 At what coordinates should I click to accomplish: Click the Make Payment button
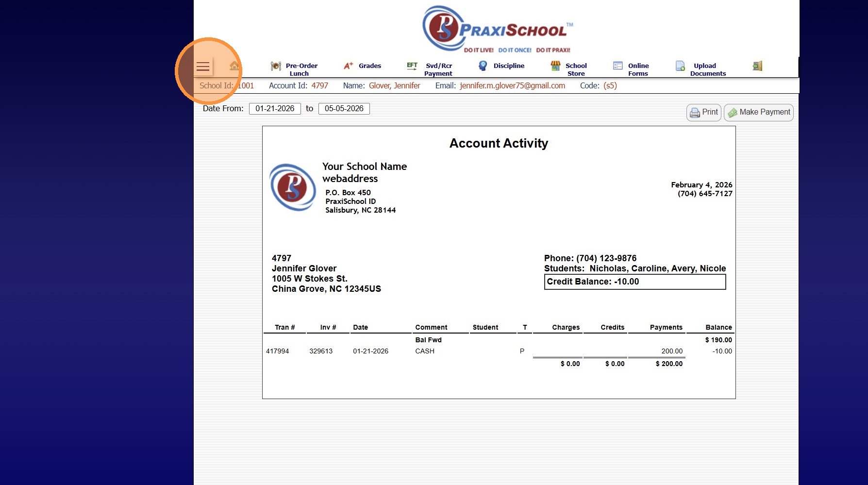coord(759,112)
